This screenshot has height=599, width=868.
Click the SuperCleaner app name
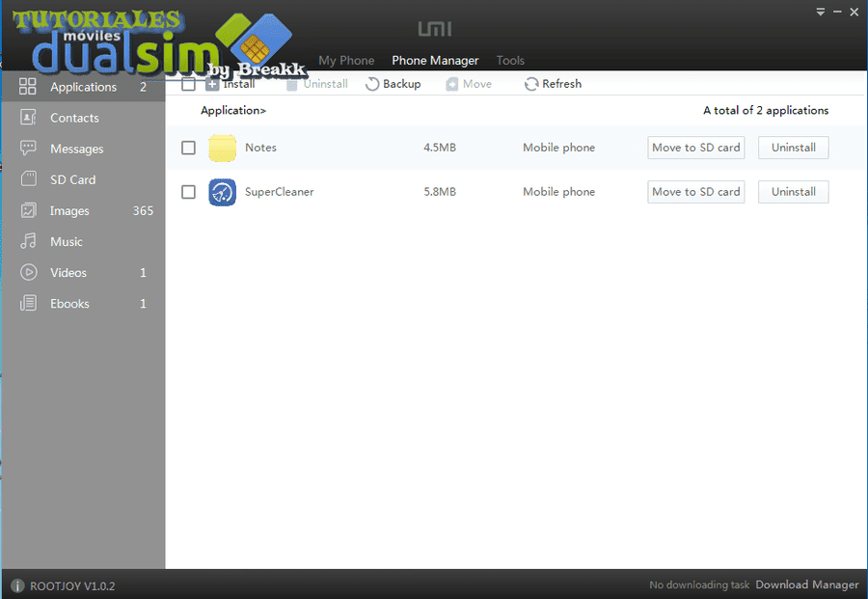tap(279, 192)
